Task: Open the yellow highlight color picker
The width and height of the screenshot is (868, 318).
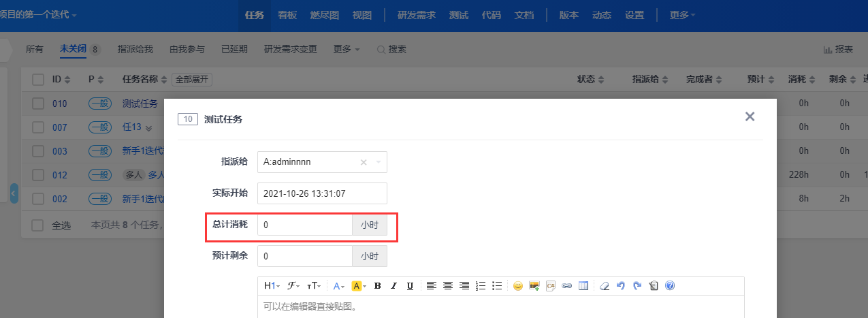Action: tap(359, 286)
